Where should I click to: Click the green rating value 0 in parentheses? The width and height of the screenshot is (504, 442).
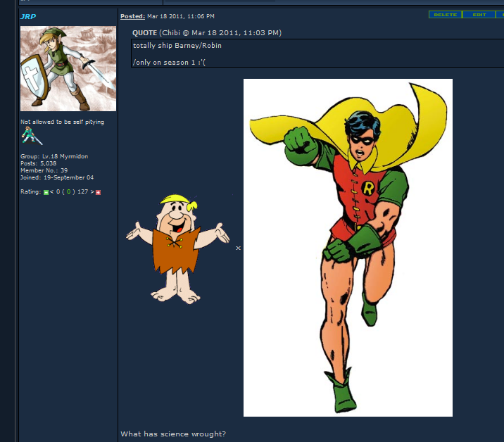(68, 191)
